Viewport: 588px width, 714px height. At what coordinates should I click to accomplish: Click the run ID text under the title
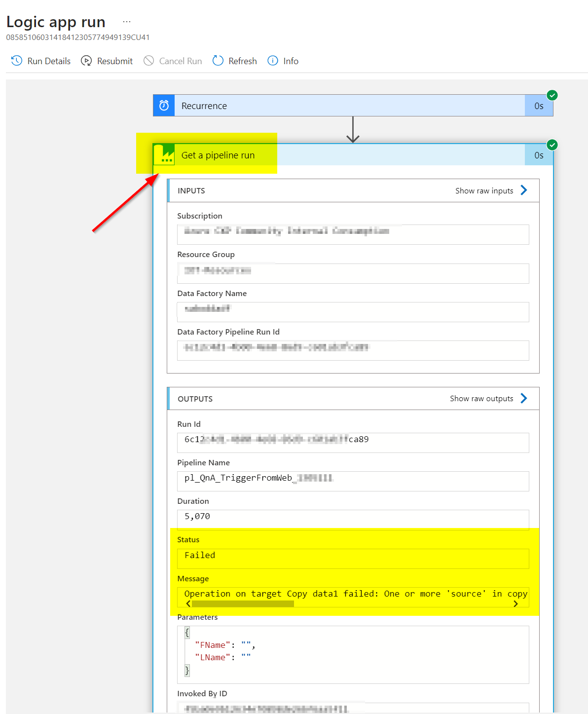[x=78, y=37]
